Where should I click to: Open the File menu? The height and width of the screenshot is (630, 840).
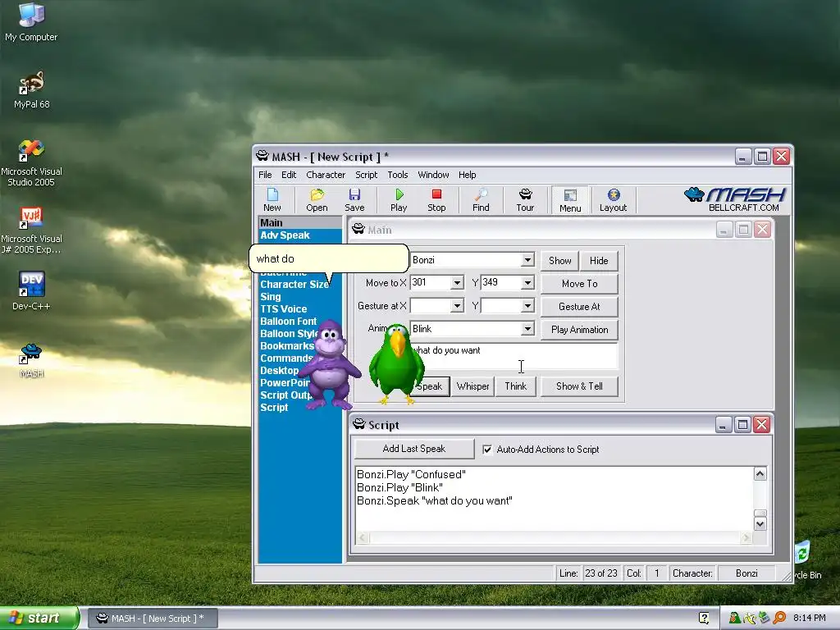click(265, 175)
